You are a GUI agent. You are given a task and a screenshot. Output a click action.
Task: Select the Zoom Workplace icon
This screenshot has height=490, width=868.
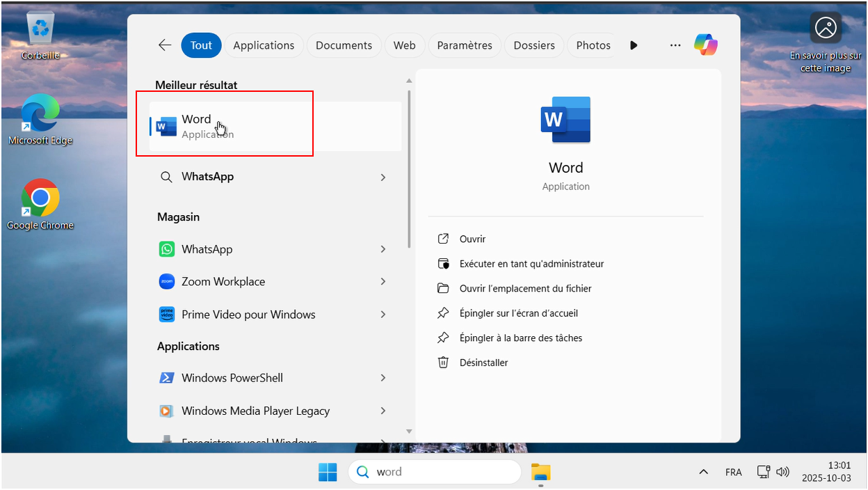(166, 282)
